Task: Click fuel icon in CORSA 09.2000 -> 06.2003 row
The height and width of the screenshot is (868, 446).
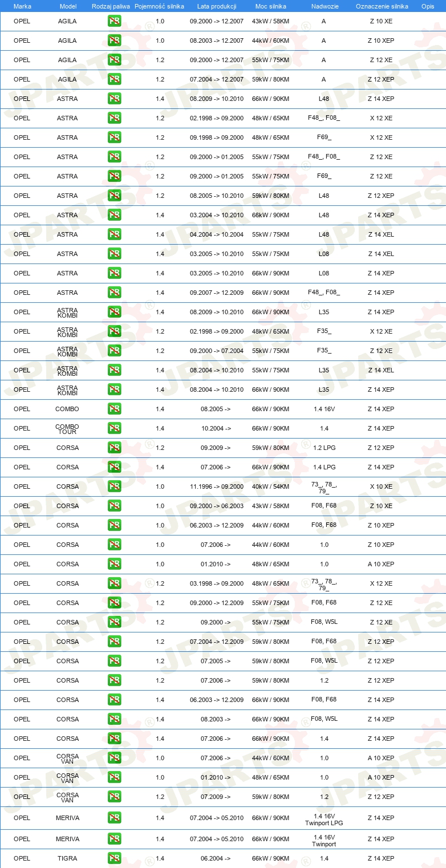Action: 114,506
